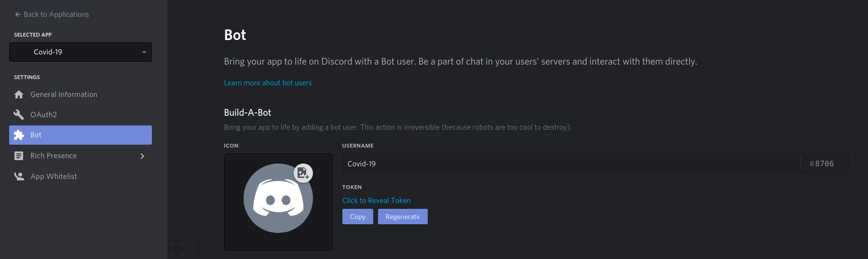Copy the bot token

pos(358,217)
